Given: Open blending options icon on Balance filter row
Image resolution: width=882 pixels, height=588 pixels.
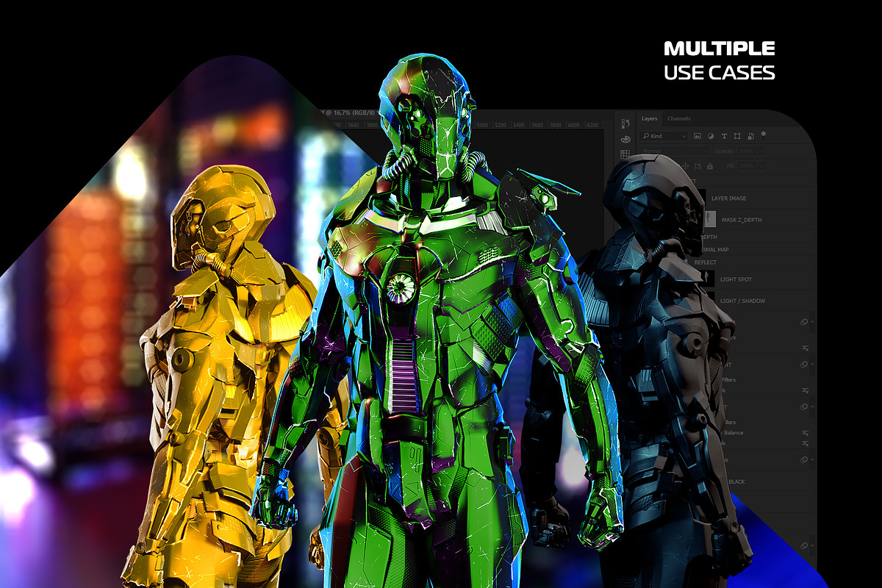Looking at the screenshot, I should 806,433.
